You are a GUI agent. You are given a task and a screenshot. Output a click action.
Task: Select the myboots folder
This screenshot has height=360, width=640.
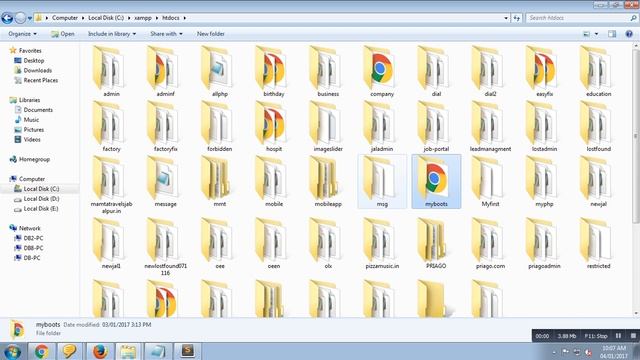click(436, 182)
